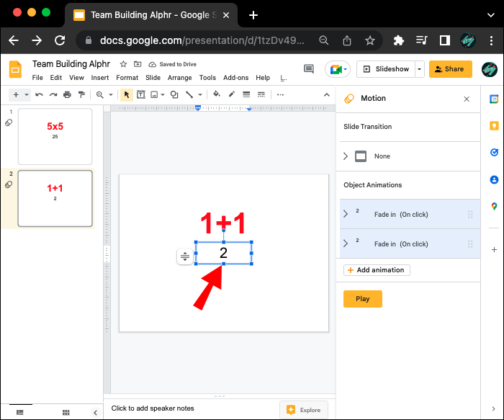Open the Google Slides home logo

coord(15,69)
